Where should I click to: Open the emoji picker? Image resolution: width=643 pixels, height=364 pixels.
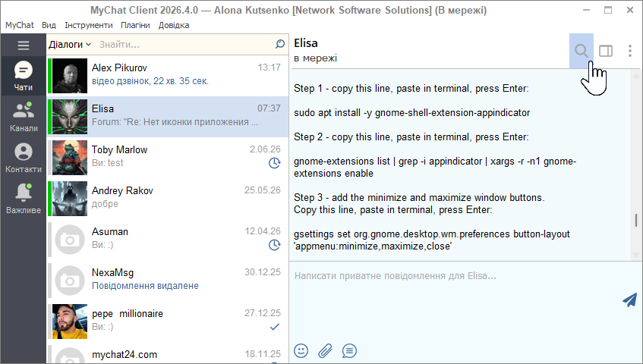click(x=301, y=350)
